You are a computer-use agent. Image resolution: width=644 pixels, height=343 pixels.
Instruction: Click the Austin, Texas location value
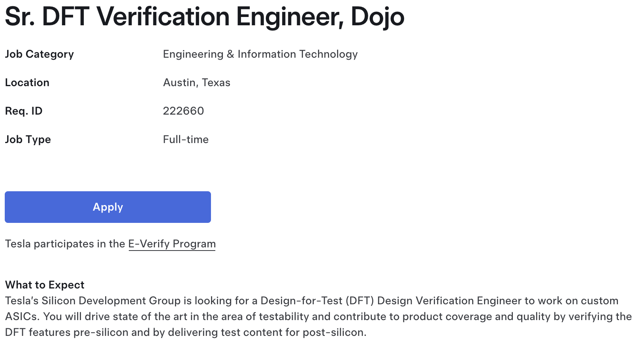pos(197,83)
